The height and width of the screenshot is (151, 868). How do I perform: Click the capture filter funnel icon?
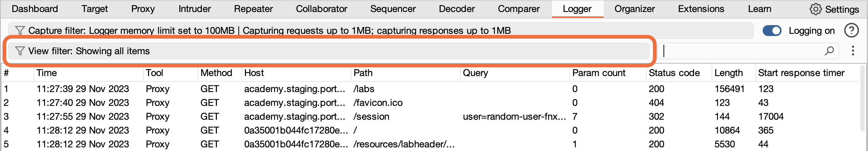pos(20,31)
